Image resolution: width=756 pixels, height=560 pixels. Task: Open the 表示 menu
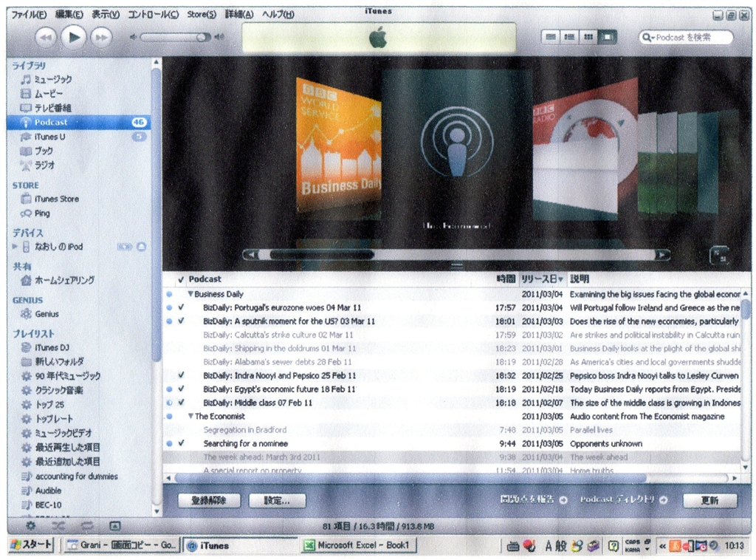[x=105, y=15]
